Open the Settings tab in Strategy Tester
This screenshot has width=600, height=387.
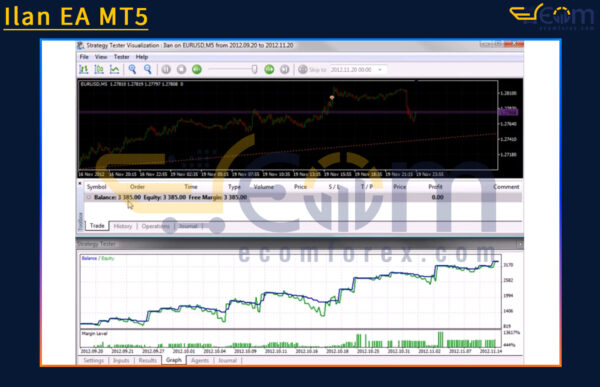click(x=94, y=360)
